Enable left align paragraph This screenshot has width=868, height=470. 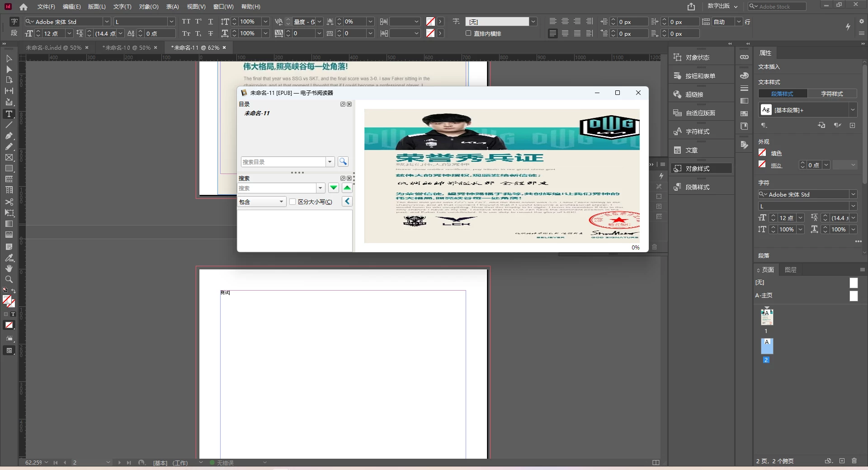coord(553,21)
